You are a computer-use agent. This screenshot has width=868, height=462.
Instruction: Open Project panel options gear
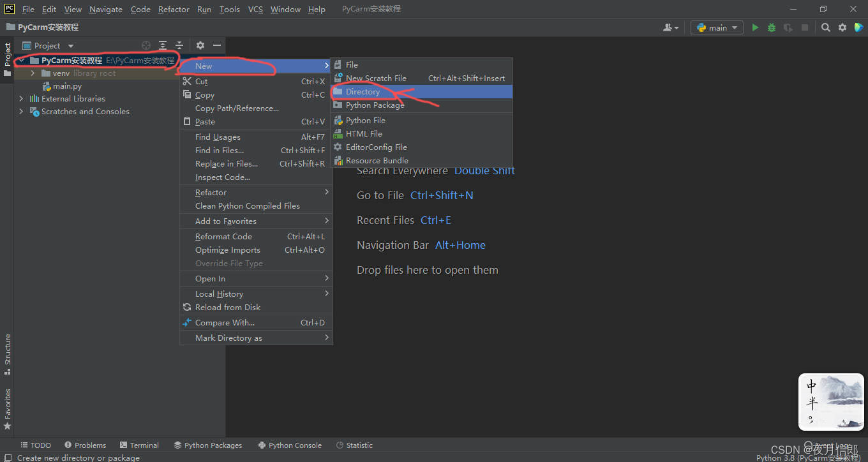point(200,45)
